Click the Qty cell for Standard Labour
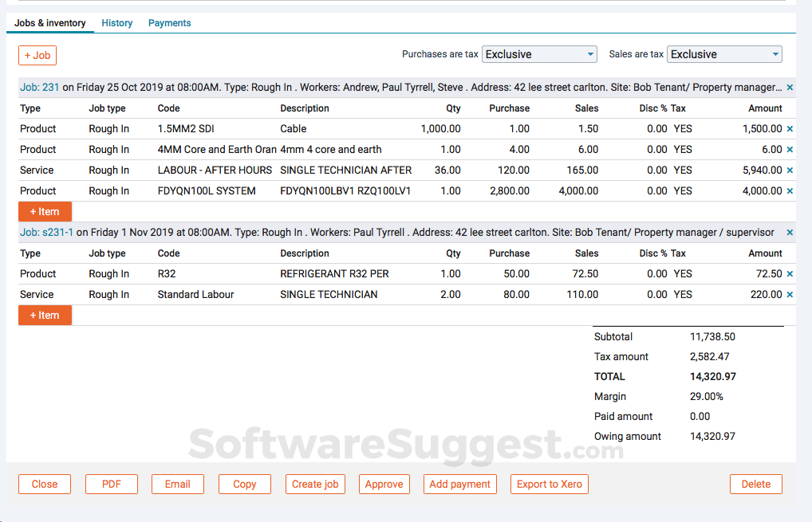This screenshot has height=522, width=812. coord(450,294)
